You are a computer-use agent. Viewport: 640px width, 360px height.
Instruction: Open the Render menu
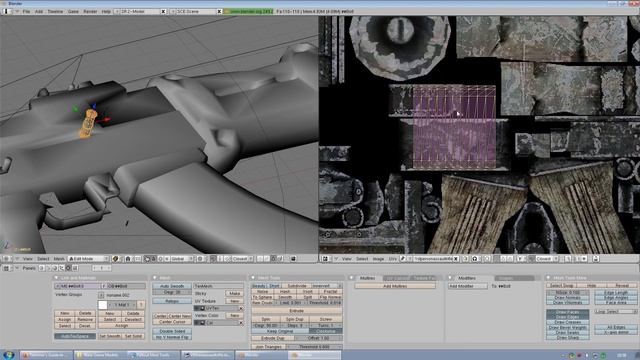(90, 11)
